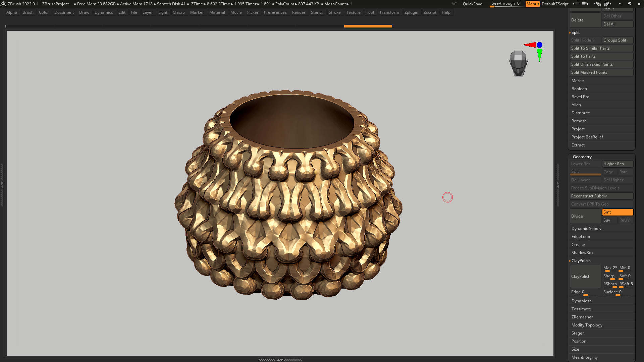Click the RSoft slider
644x362 pixels.
pos(626,284)
